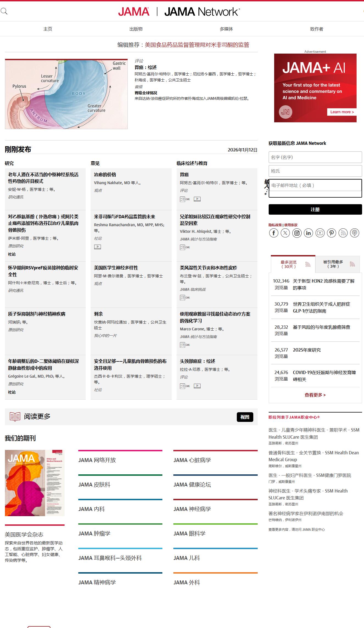Click the JAMA Network logo

click(202, 12)
